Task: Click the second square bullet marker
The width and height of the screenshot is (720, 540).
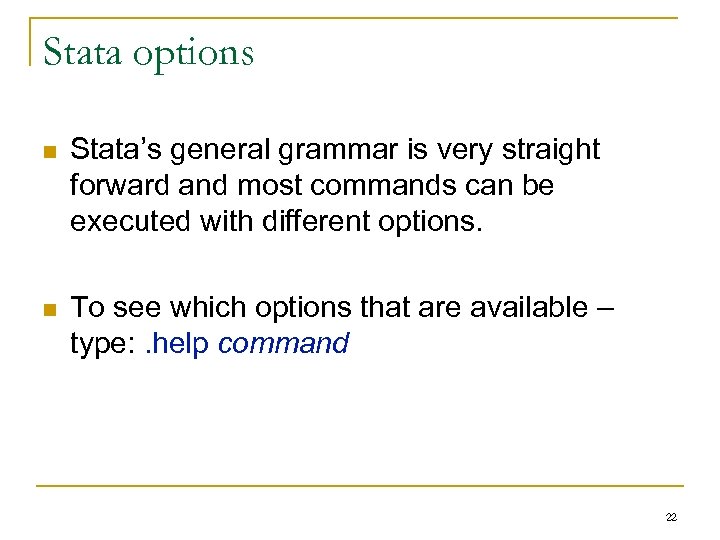Action: pyautogui.click(x=49, y=309)
